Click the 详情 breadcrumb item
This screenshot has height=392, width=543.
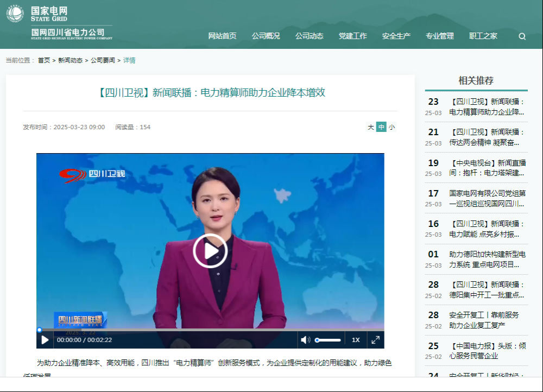(x=129, y=60)
